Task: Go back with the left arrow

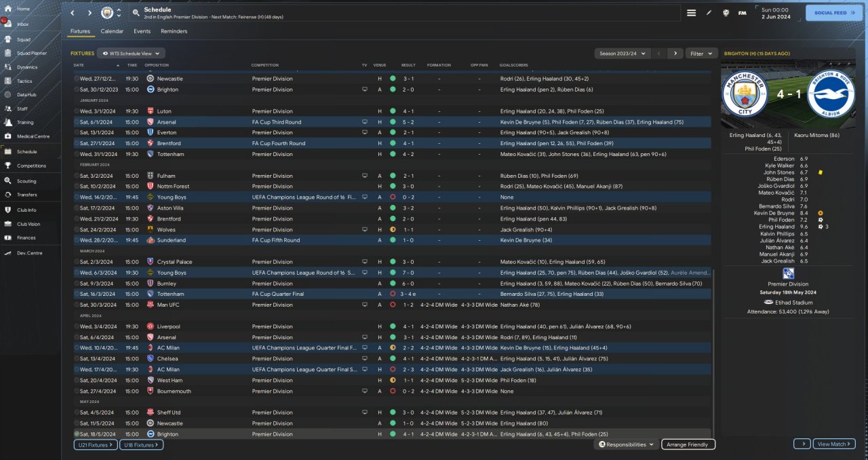Action: [73, 13]
